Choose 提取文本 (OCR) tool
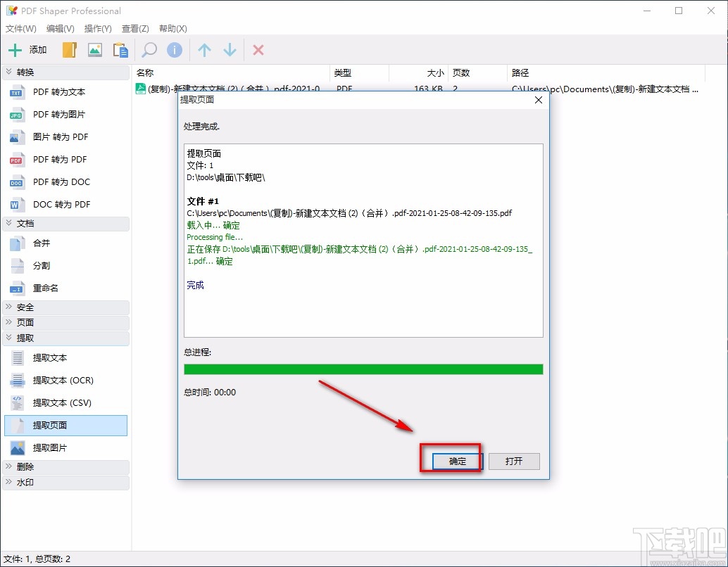 click(x=65, y=381)
